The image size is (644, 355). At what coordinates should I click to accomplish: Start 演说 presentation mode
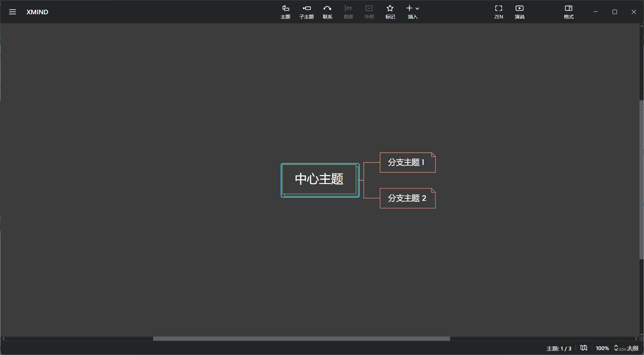click(x=519, y=12)
